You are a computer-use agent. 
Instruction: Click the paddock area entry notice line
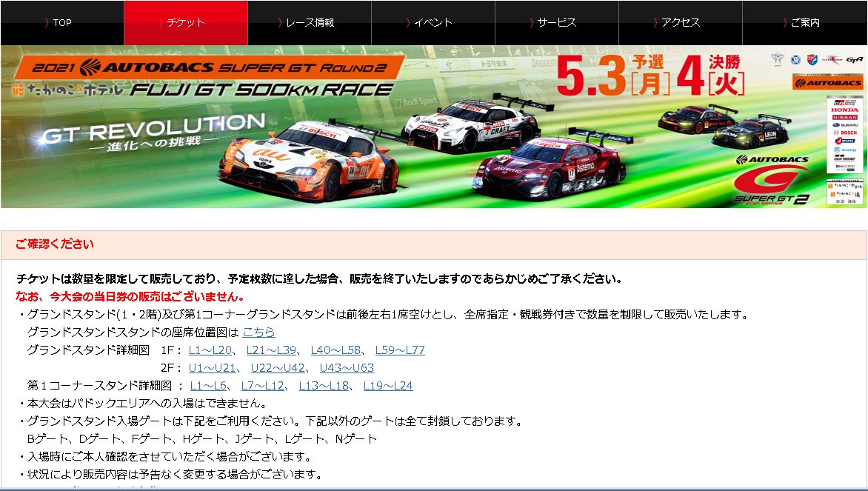(x=143, y=403)
